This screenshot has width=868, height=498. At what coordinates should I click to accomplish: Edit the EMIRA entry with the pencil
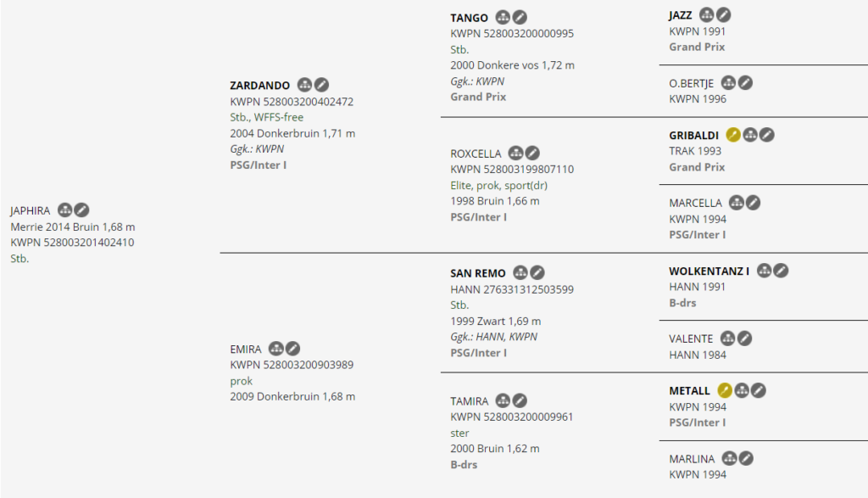292,348
